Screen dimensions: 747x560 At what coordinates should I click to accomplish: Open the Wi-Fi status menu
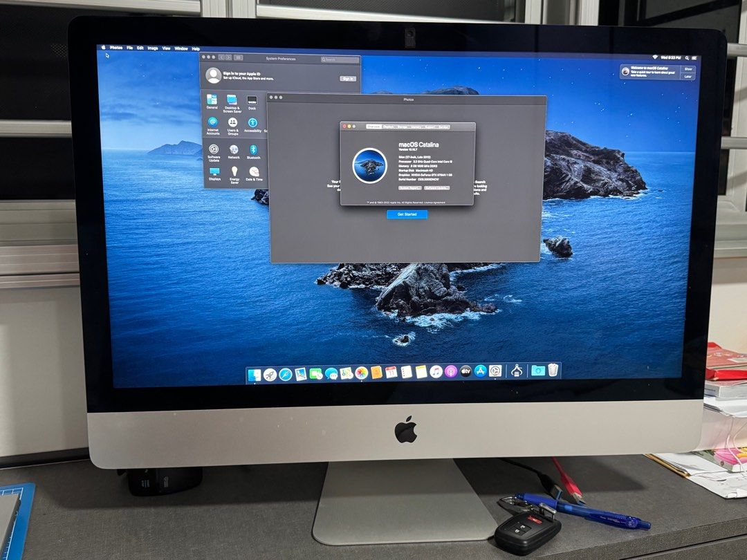(x=654, y=56)
